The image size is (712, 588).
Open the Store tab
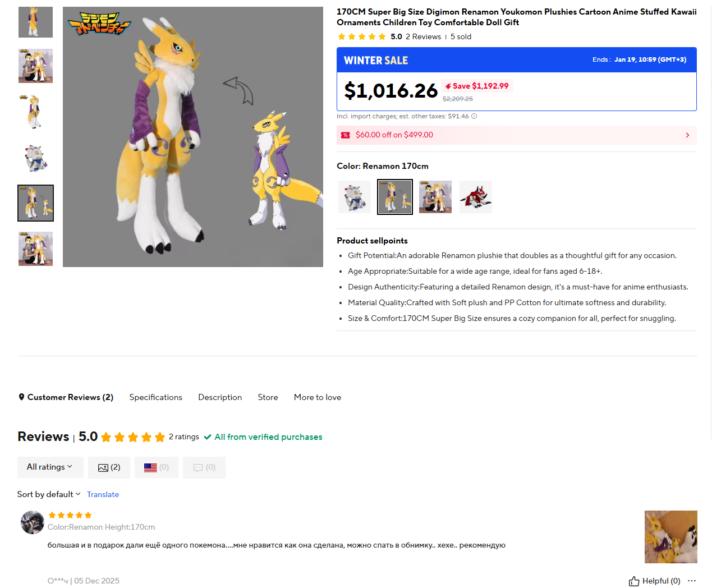click(268, 397)
